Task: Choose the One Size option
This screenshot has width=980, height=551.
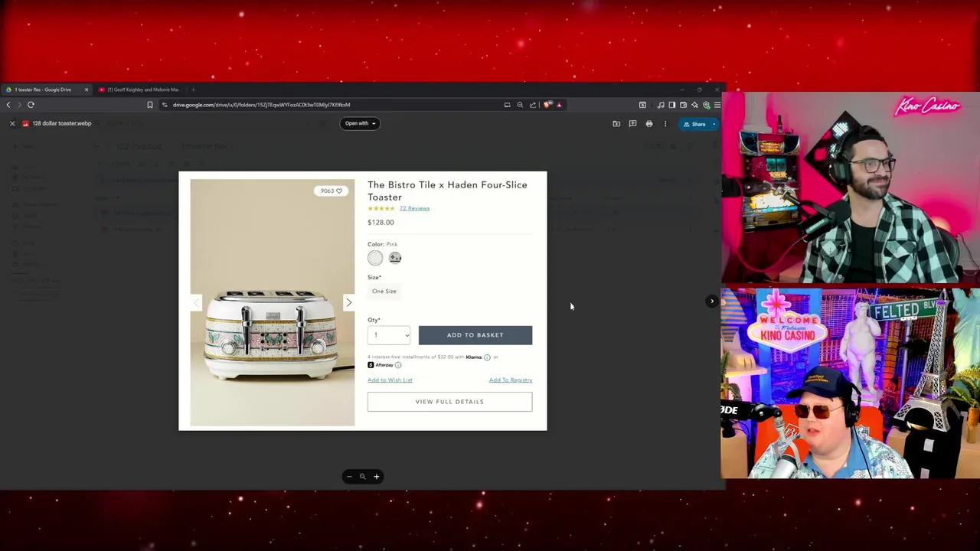Action: [x=384, y=291]
